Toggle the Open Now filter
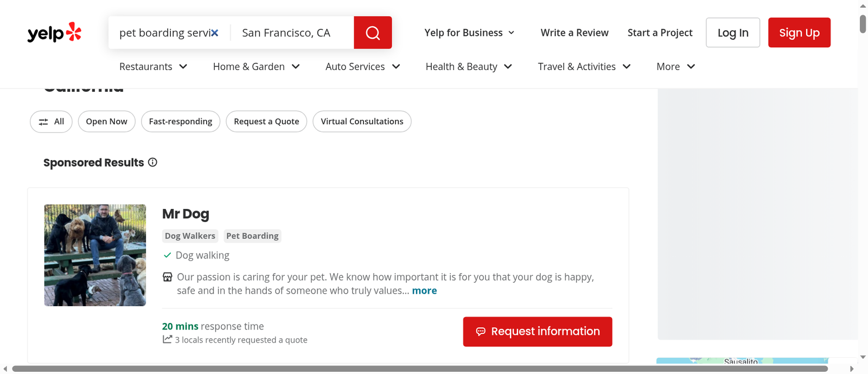 pyautogui.click(x=106, y=122)
